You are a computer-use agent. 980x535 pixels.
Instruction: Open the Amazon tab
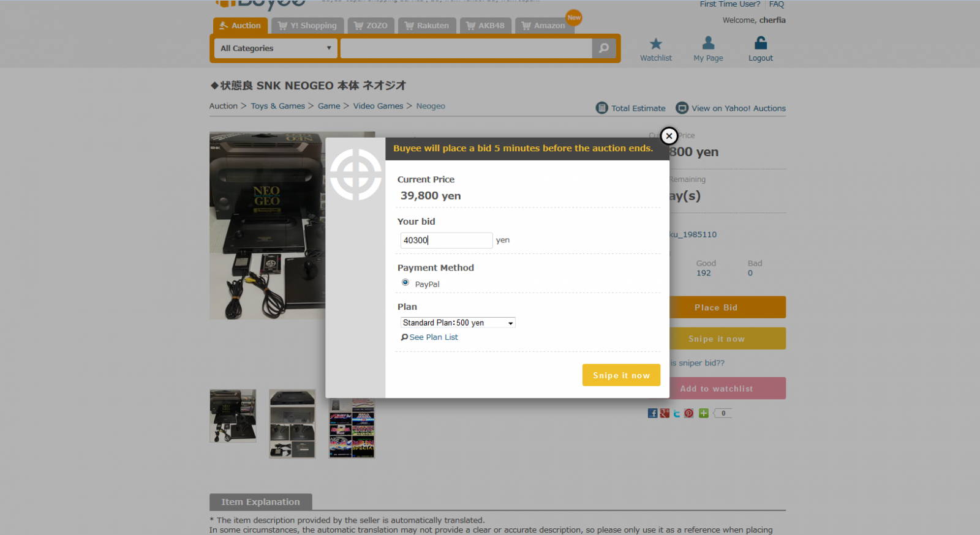coord(543,26)
